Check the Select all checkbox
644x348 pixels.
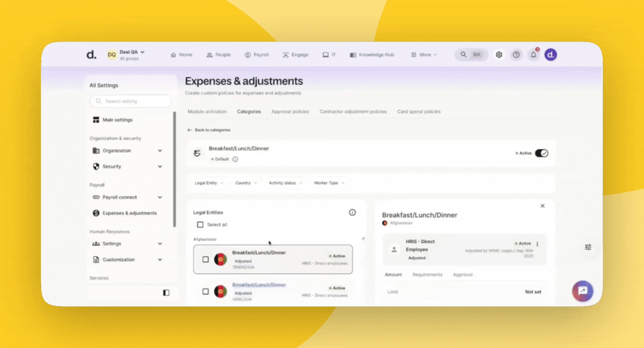coord(200,225)
